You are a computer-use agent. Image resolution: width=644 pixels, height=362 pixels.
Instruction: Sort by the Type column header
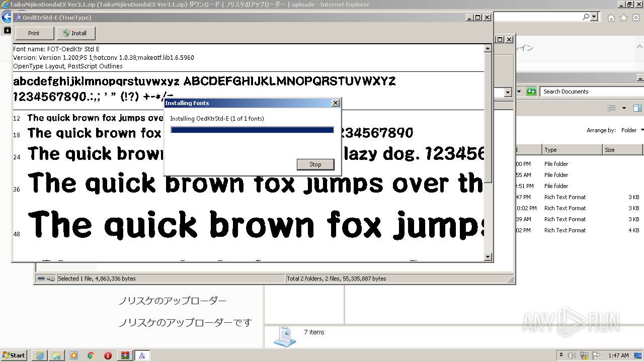tap(572, 150)
